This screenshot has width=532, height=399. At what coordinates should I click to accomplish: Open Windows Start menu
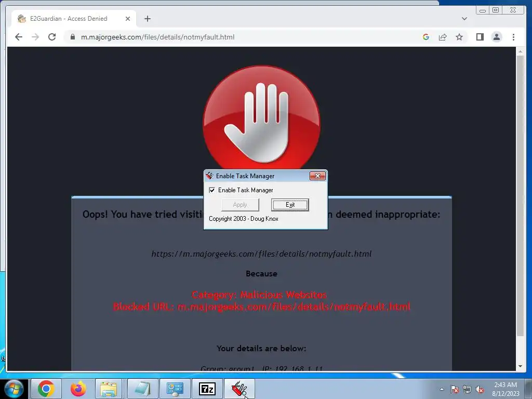click(x=14, y=389)
